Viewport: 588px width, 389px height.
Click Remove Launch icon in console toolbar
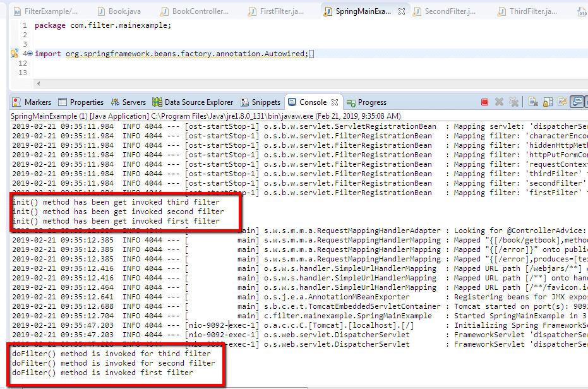[500, 102]
